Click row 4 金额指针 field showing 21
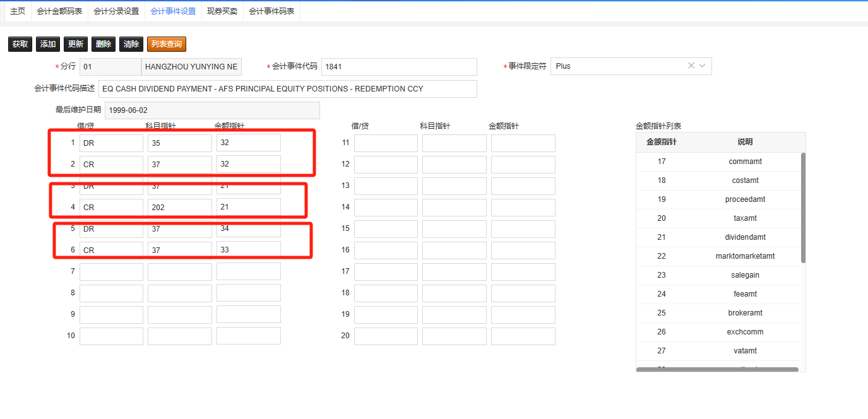Viewport: 868px width, 419px height. (249, 207)
